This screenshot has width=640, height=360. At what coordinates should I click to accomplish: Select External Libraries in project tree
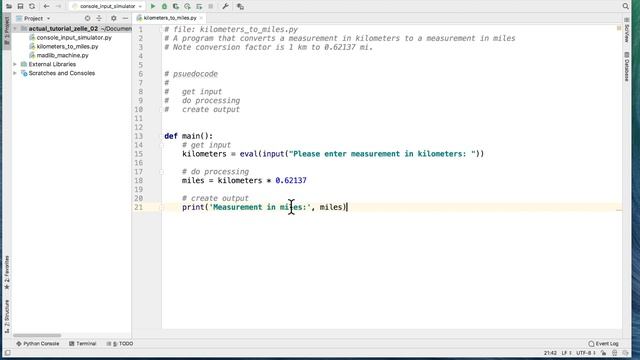(x=52, y=64)
